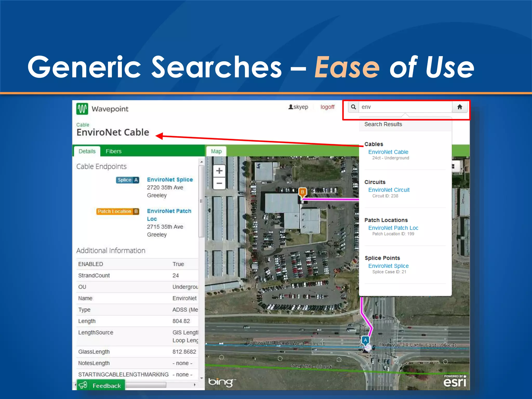
Task: Click the esri logo on map
Action: pos(455,381)
